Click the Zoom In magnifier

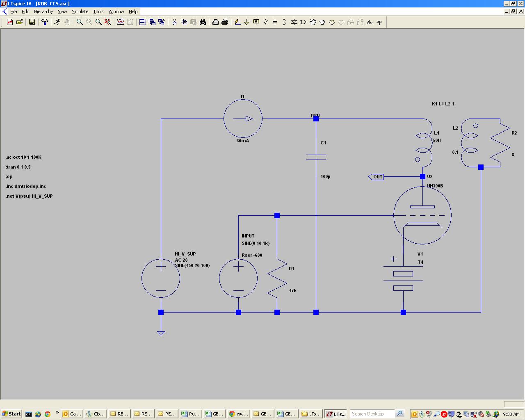pos(80,22)
